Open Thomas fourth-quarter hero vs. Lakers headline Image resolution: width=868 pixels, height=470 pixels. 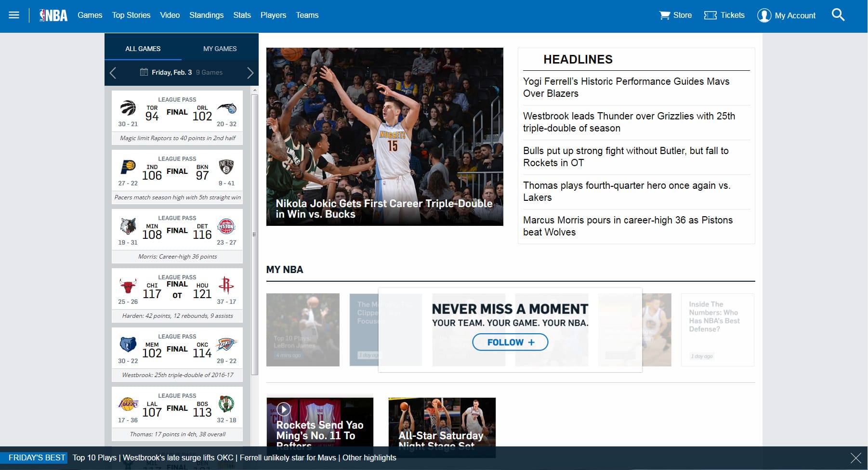coord(627,192)
